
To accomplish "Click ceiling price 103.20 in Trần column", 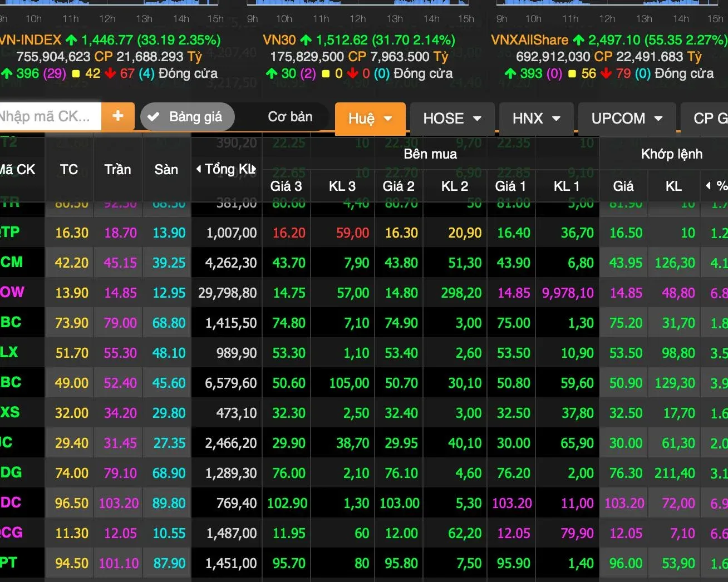I will click(x=119, y=503).
